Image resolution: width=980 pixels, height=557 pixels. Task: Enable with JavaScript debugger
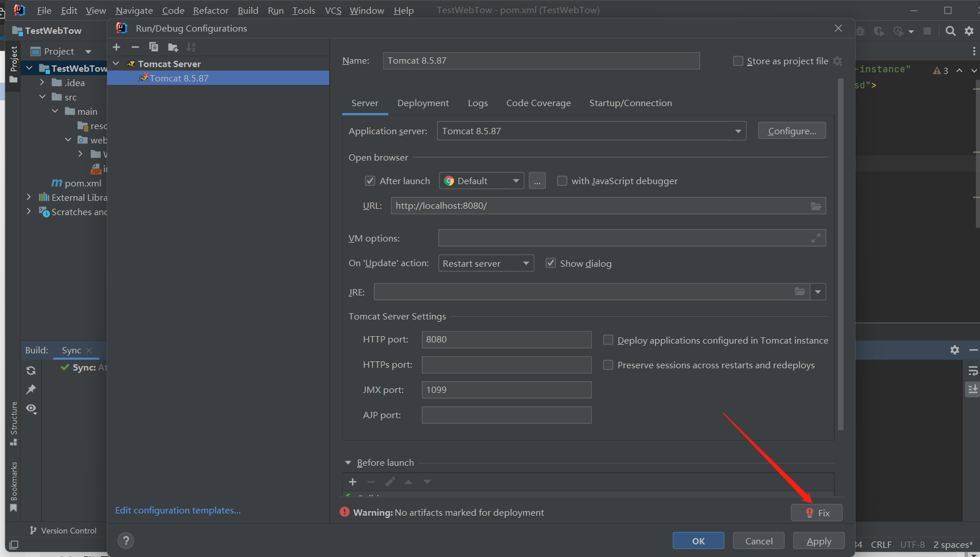point(563,181)
